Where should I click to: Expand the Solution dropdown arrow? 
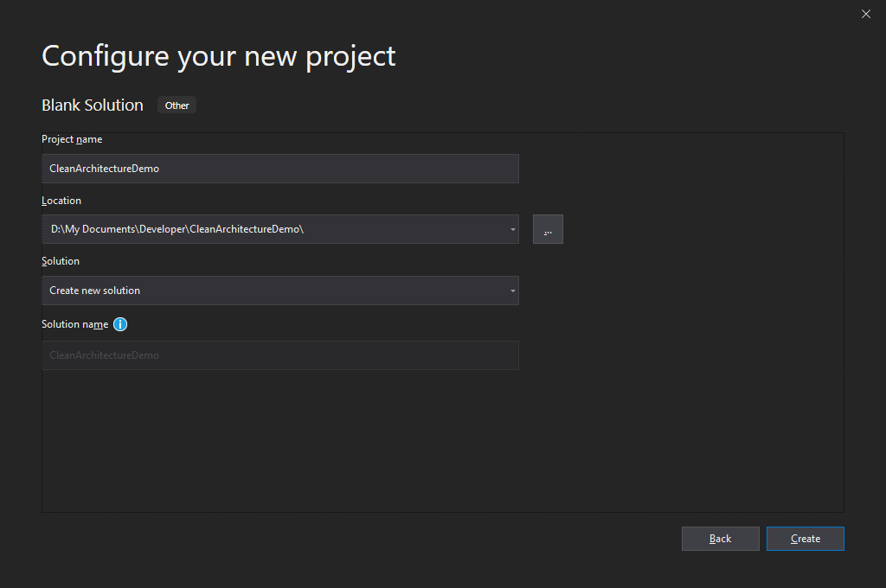pyautogui.click(x=512, y=291)
